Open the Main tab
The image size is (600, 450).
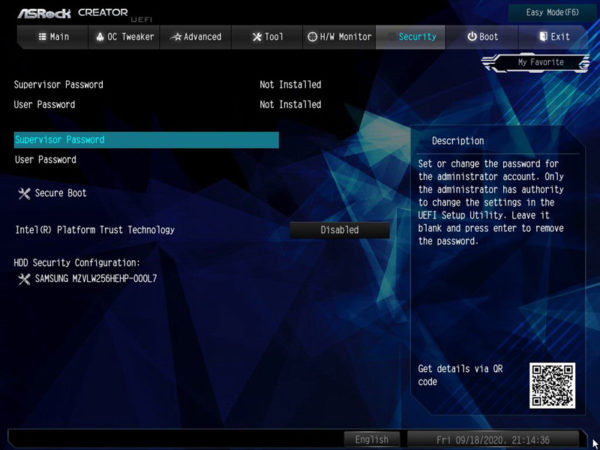[x=53, y=37]
